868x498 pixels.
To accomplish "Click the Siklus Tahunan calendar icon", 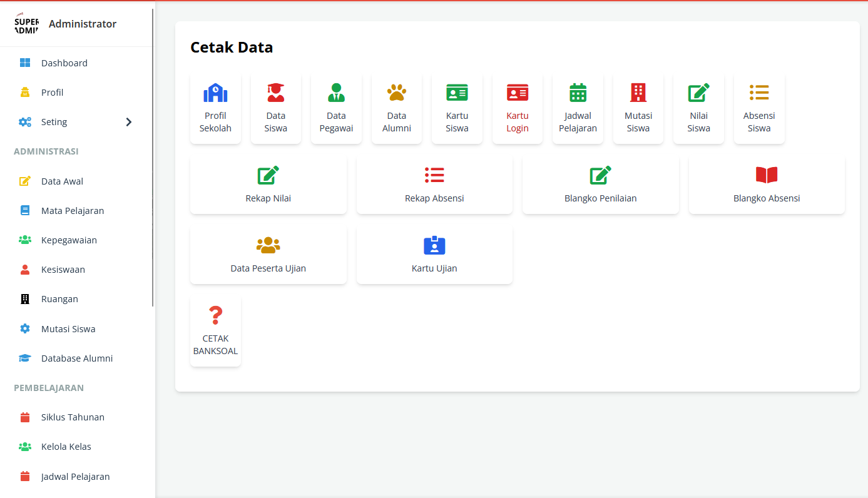I will pyautogui.click(x=25, y=417).
